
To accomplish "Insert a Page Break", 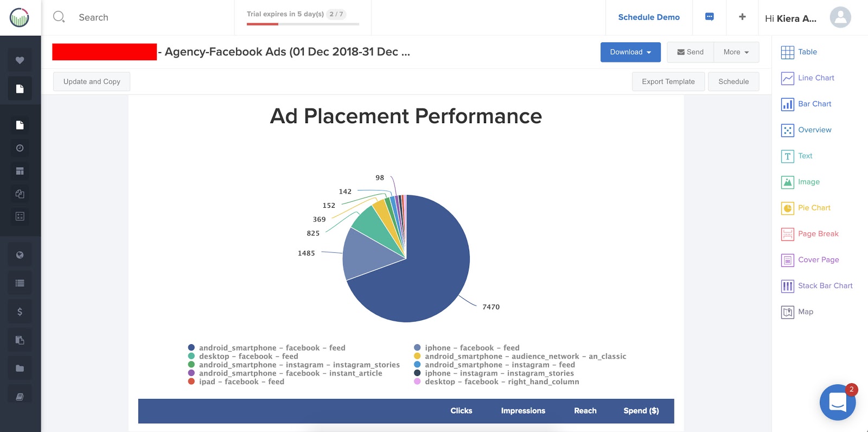I will tap(809, 234).
